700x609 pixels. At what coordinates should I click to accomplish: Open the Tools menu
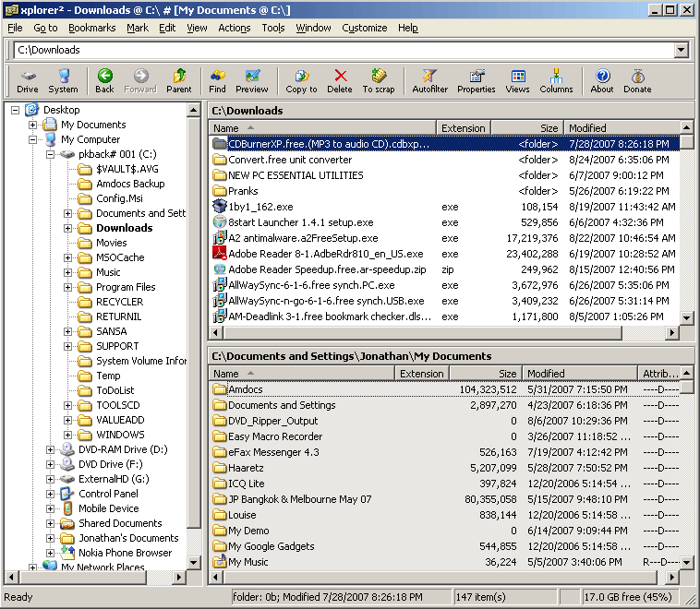(273, 28)
